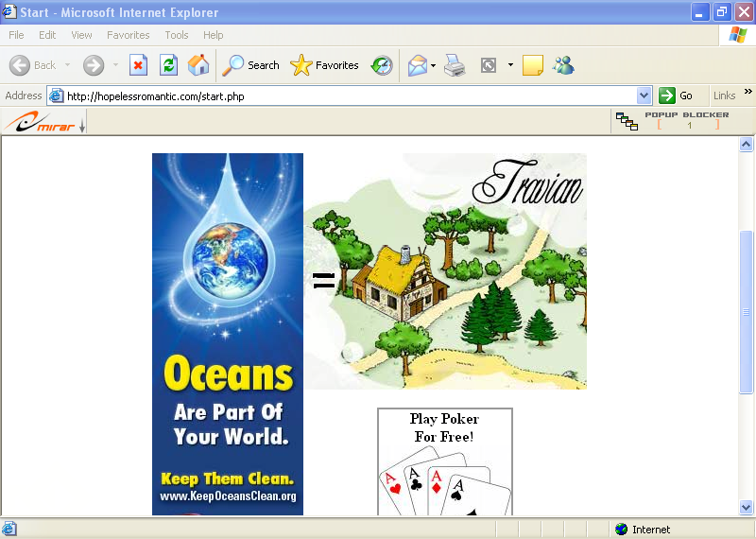This screenshot has width=756, height=539.
Task: Click the page icon in address bar
Action: tap(57, 96)
